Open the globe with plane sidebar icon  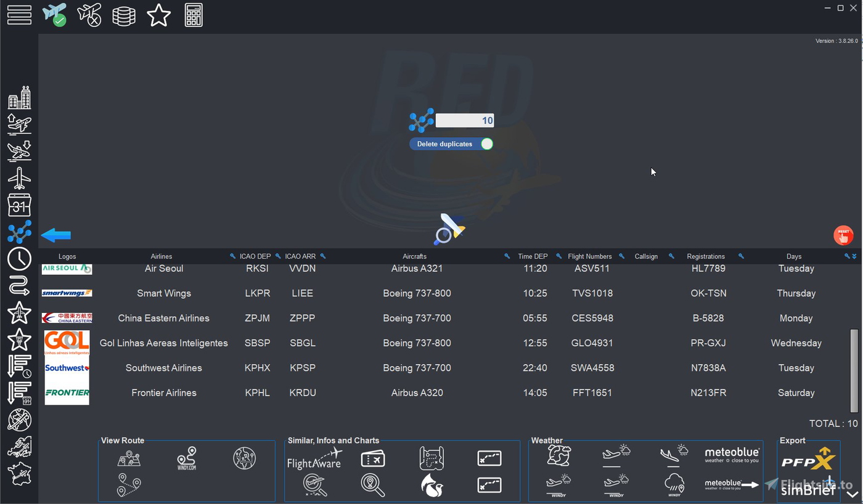tap(19, 420)
